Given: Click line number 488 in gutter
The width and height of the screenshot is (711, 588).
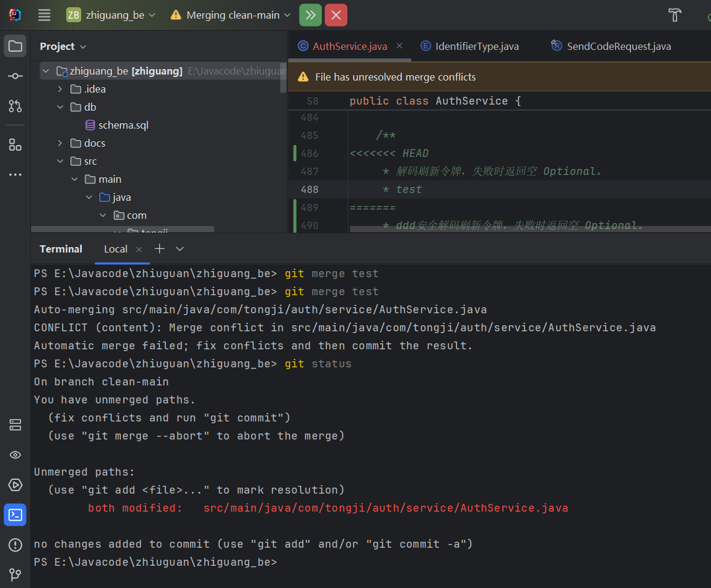Looking at the screenshot, I should (310, 189).
